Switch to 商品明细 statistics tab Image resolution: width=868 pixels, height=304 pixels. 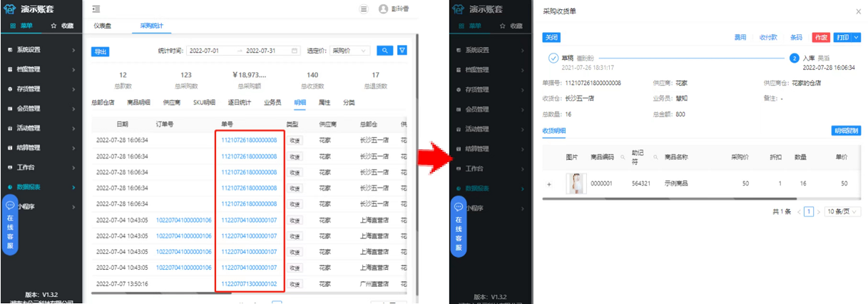point(138,102)
